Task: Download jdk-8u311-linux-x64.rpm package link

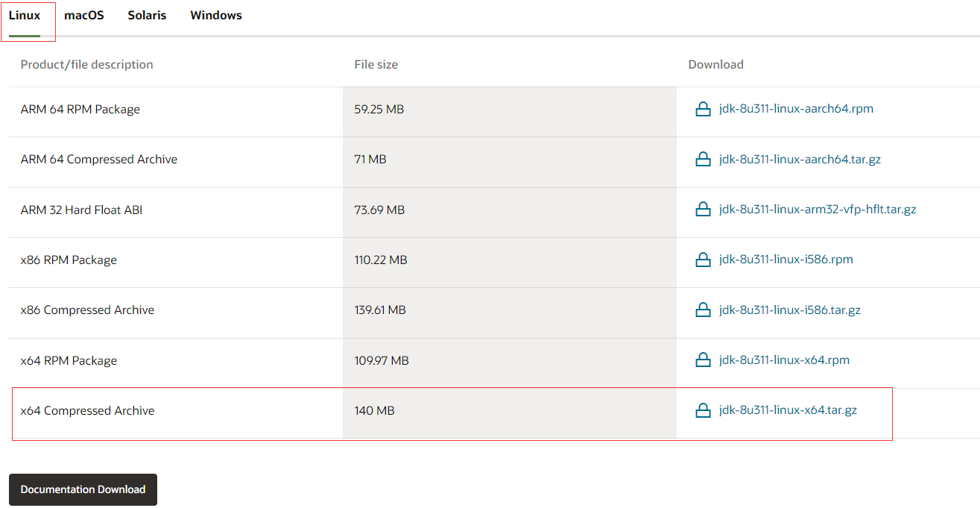Action: pyautogui.click(x=784, y=360)
